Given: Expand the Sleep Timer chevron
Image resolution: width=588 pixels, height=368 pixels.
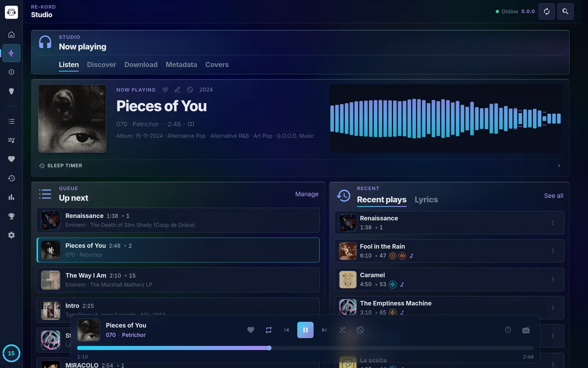Looking at the screenshot, I should (559, 166).
